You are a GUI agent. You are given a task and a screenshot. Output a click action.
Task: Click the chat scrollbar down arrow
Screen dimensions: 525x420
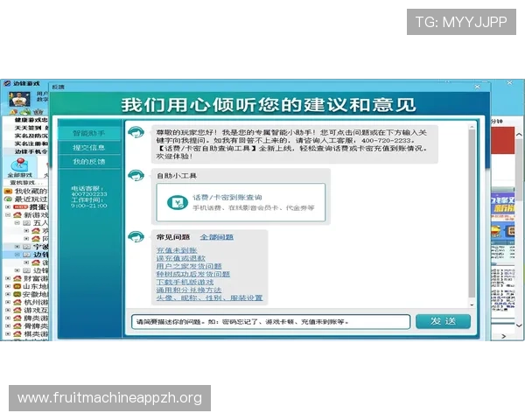(472, 304)
